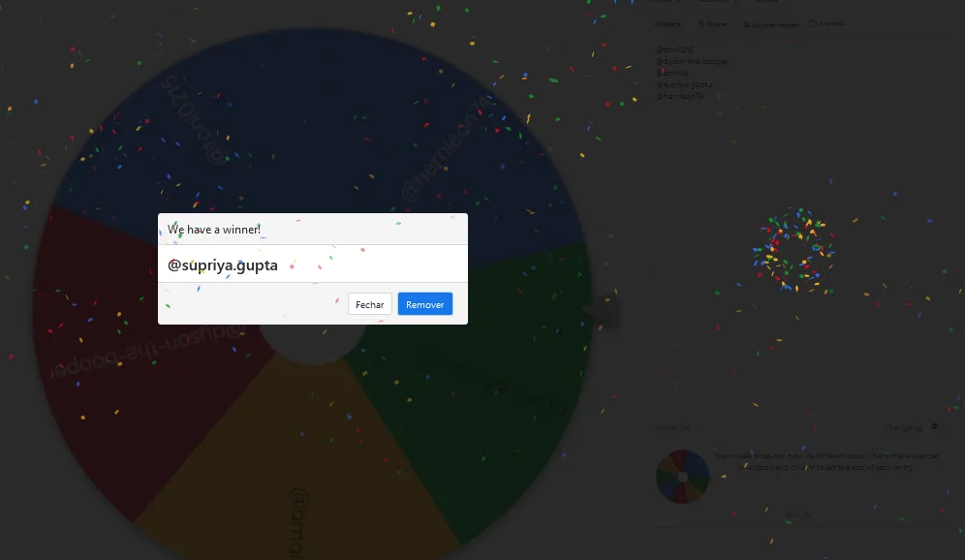This screenshot has width=965, height=560.
Task: Click the Fechar button in winner dialog
Action: point(369,304)
